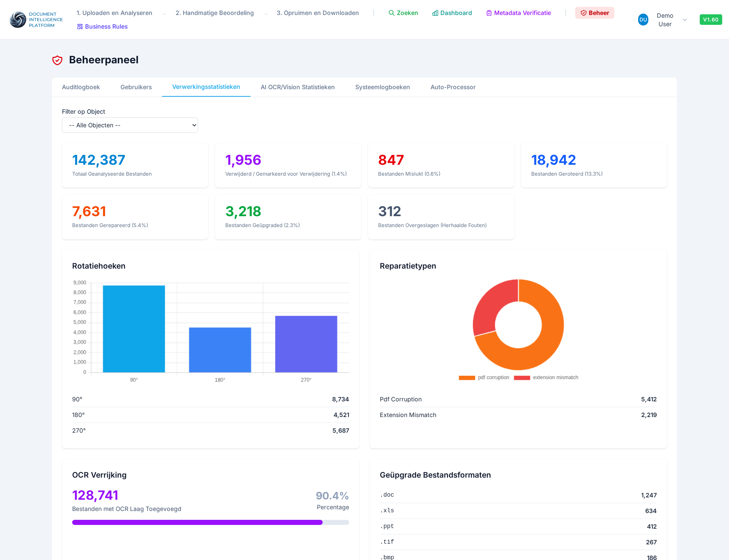Go to step 1. Uploaden en Analyseren
Viewport: 729px width, 560px height.
pos(114,13)
